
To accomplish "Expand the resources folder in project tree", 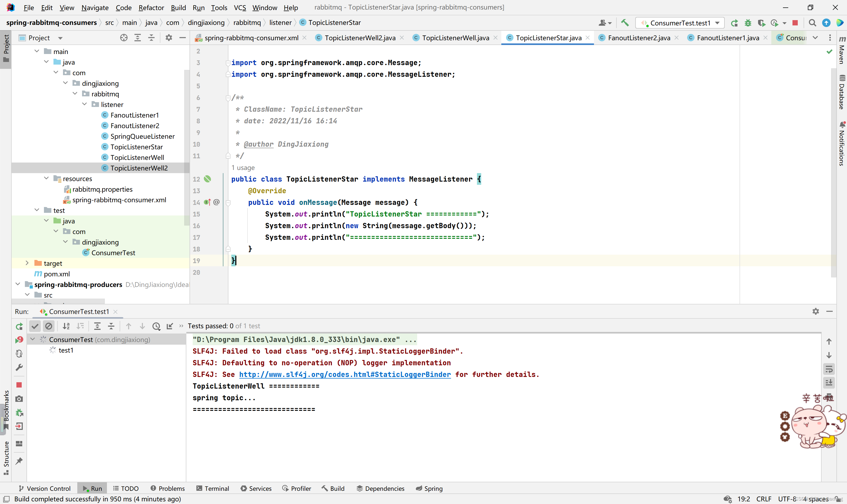I will 47,178.
